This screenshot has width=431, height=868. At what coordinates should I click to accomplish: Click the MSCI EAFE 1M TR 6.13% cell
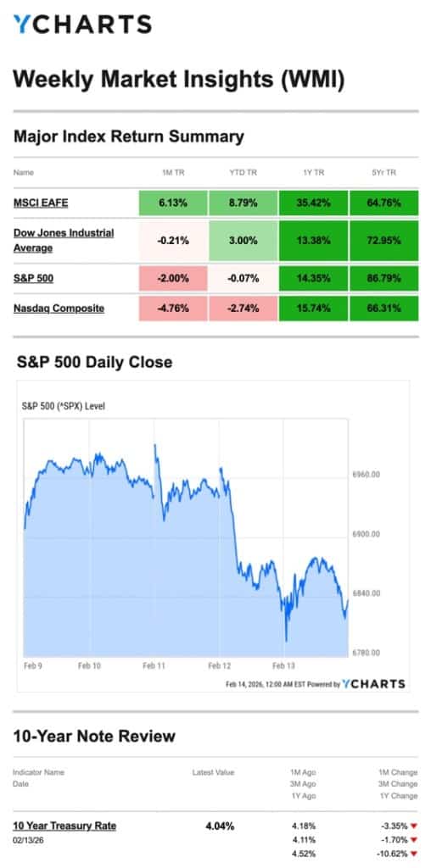pyautogui.click(x=173, y=203)
